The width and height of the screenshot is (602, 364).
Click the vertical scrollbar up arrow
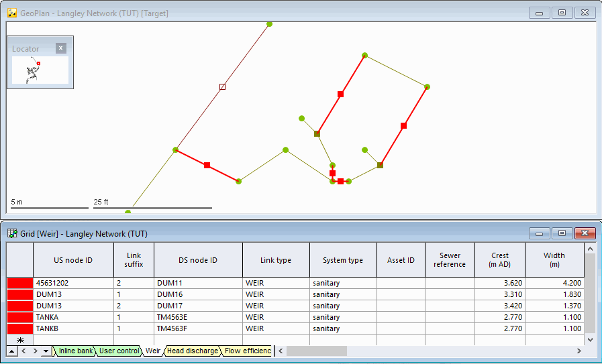click(x=591, y=249)
